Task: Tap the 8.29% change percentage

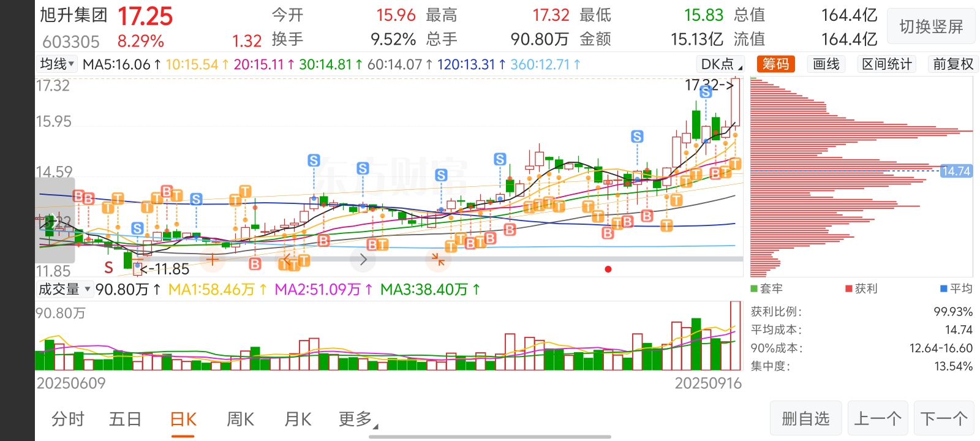Action: point(141,41)
